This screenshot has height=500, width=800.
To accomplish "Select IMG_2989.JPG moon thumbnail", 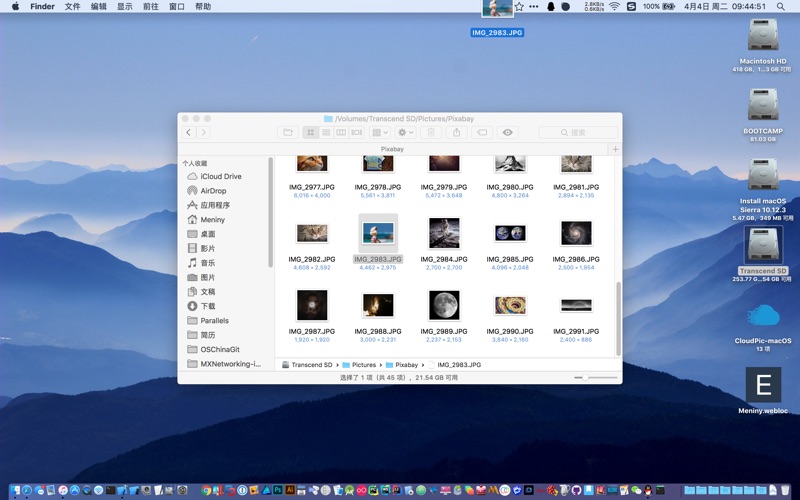I will click(x=444, y=305).
